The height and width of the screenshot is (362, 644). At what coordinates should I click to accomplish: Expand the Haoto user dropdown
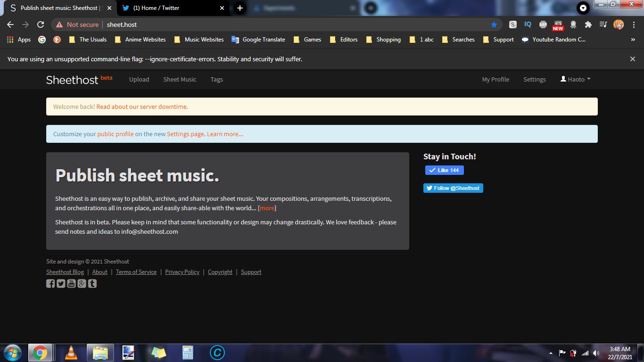tap(575, 79)
